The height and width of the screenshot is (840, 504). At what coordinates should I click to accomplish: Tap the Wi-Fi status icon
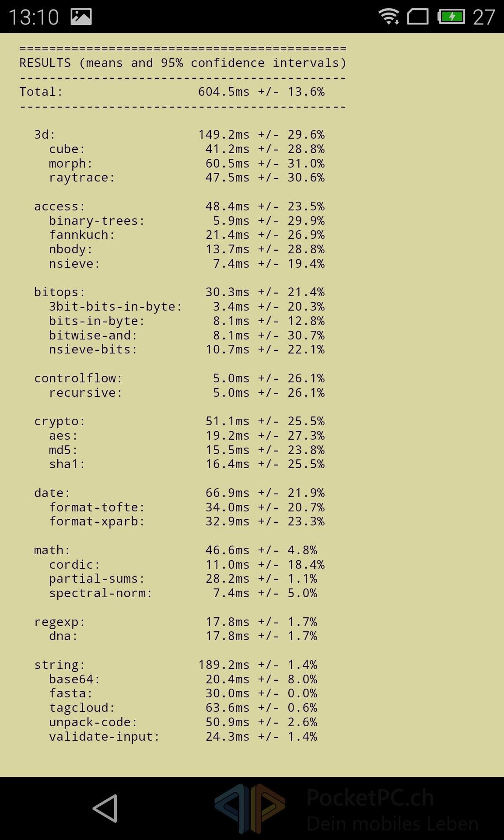[x=388, y=17]
